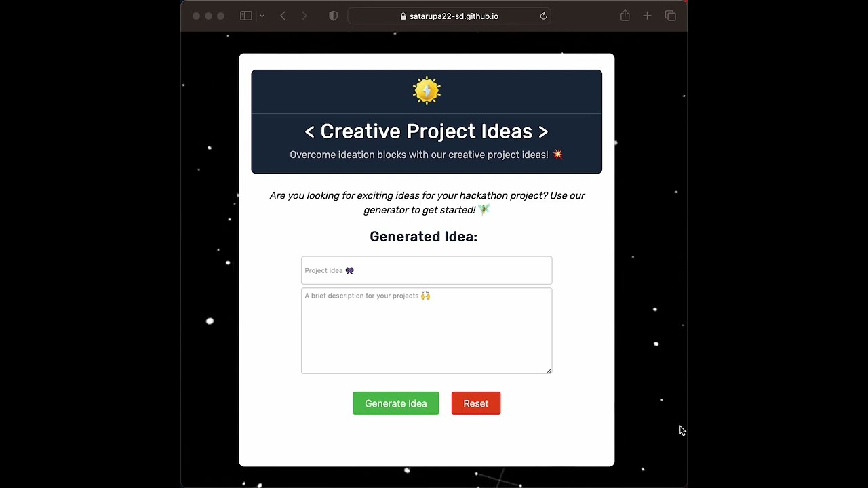Click the '< Creative Project Ideas >' heading
The height and width of the screenshot is (488, 868).
click(x=427, y=131)
